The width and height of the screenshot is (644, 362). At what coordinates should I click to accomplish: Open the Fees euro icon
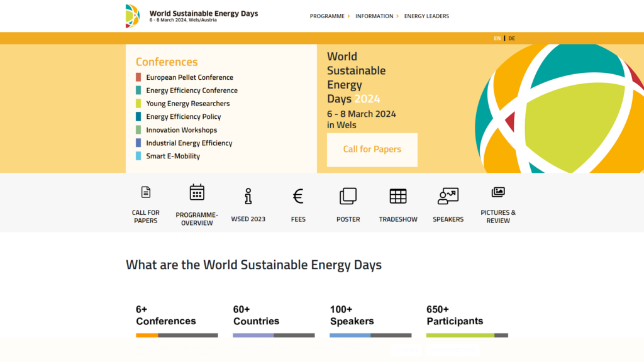pyautogui.click(x=298, y=196)
